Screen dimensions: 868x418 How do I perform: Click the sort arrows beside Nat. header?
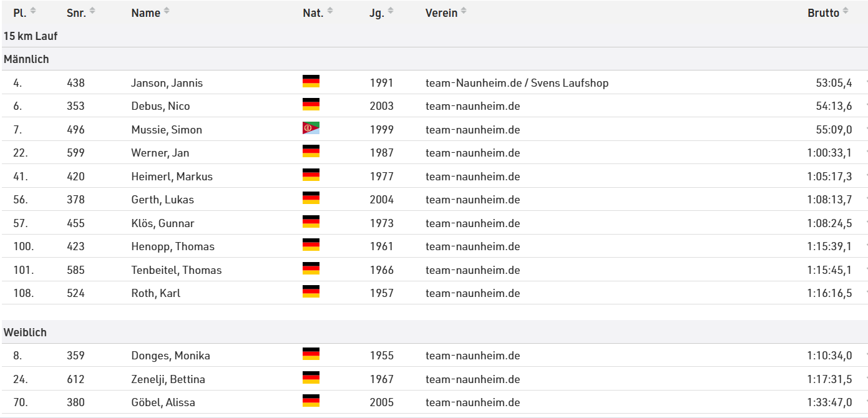click(x=330, y=11)
